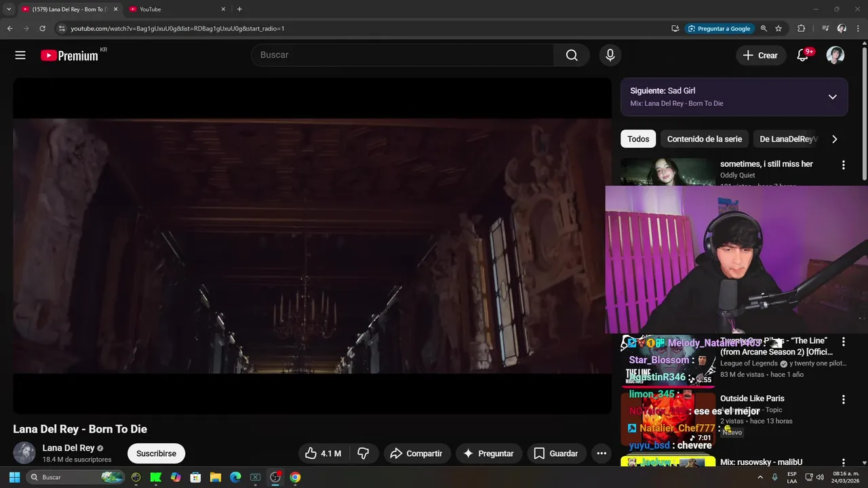Open Google Chrome from taskbar
868x488 pixels.
(x=295, y=477)
